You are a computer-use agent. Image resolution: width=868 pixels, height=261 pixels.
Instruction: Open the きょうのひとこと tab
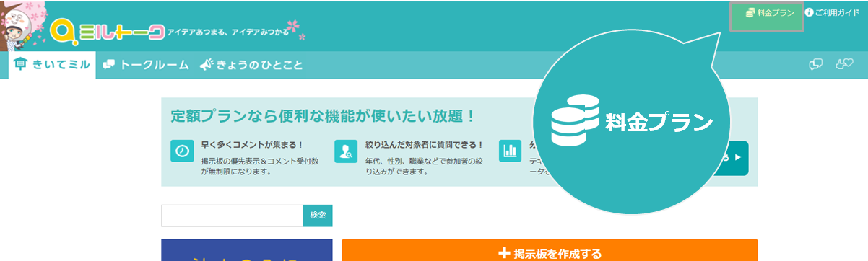click(251, 65)
